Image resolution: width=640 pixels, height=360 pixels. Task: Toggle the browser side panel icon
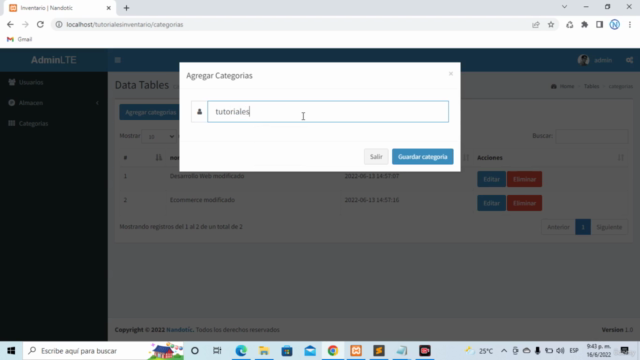tap(599, 24)
